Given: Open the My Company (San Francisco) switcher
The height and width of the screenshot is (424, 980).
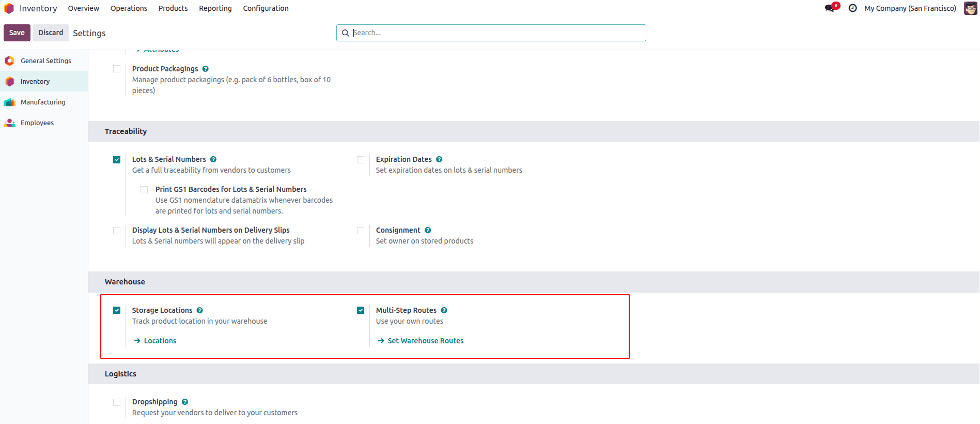Looking at the screenshot, I should (910, 8).
